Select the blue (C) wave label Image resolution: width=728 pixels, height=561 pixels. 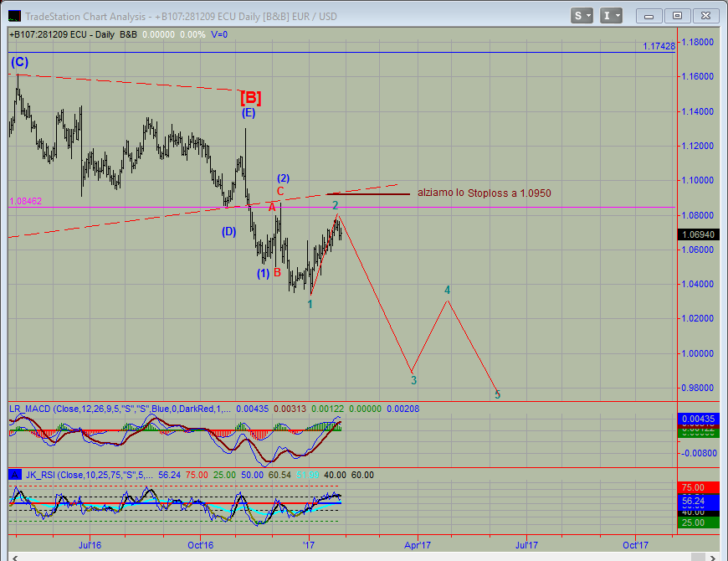tap(19, 62)
